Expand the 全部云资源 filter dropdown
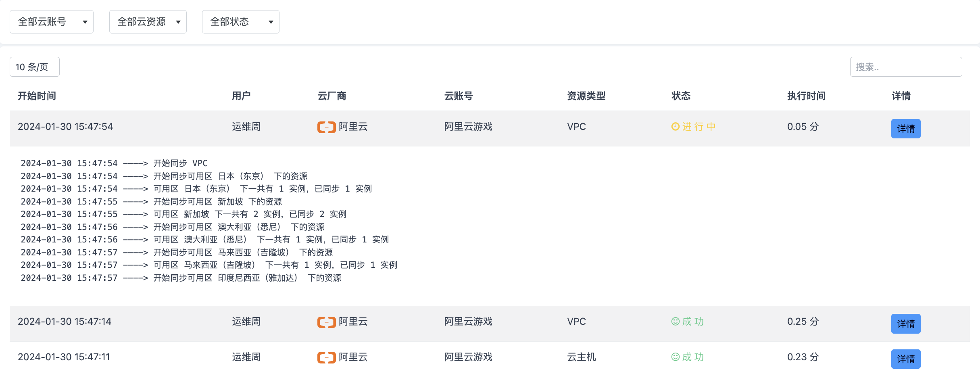This screenshot has width=980, height=376. 148,22
